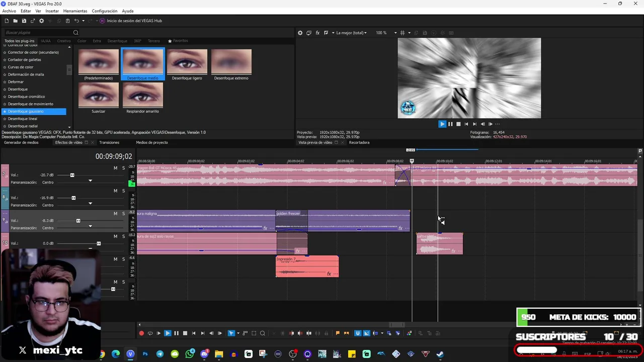Open the Configuración menu
Screen dimensions: 644x362
click(105, 11)
